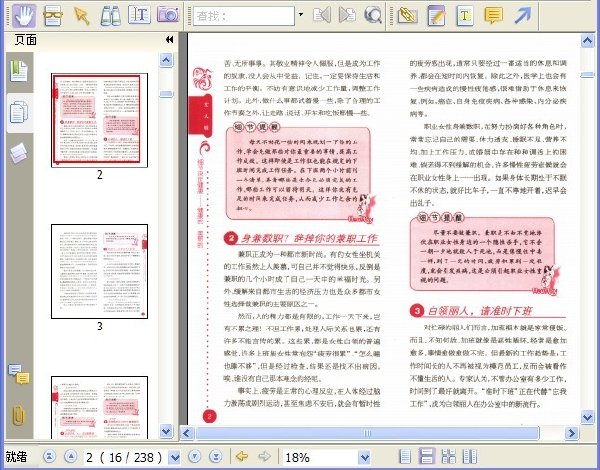
Task: Switch to the comments panel in the sidebar
Action: pyautogui.click(x=19, y=374)
